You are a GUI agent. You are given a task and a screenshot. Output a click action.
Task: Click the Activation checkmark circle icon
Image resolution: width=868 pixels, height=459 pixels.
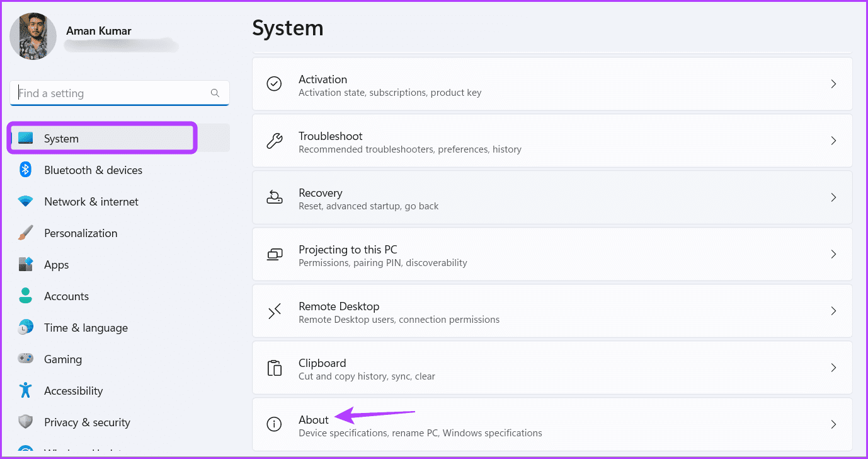point(274,84)
